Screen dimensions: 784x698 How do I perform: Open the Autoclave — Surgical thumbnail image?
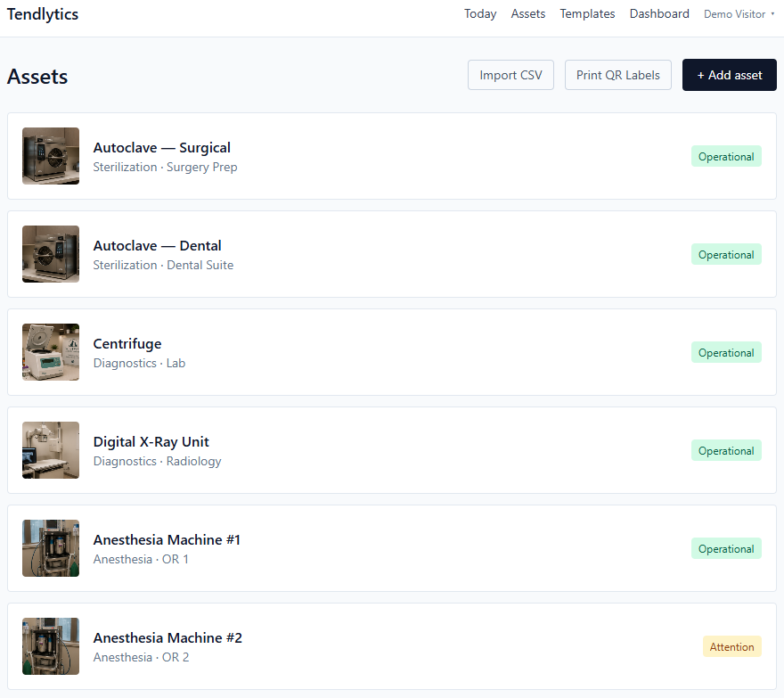click(51, 156)
